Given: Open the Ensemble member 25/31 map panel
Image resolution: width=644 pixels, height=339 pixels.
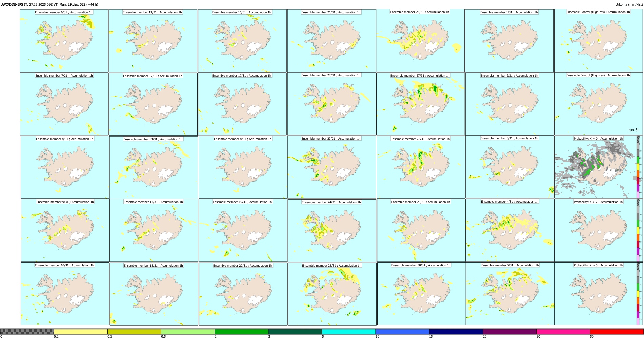Looking at the screenshot, I should click(332, 294).
